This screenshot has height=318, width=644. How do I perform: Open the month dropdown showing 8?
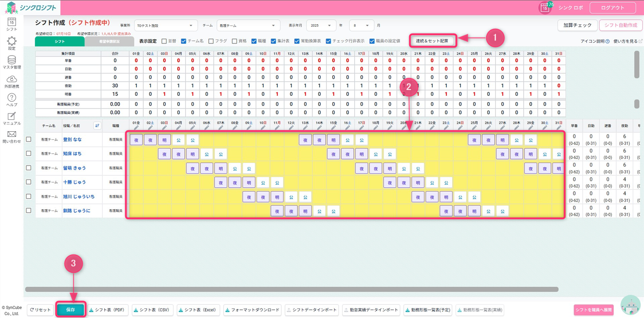pyautogui.click(x=361, y=26)
